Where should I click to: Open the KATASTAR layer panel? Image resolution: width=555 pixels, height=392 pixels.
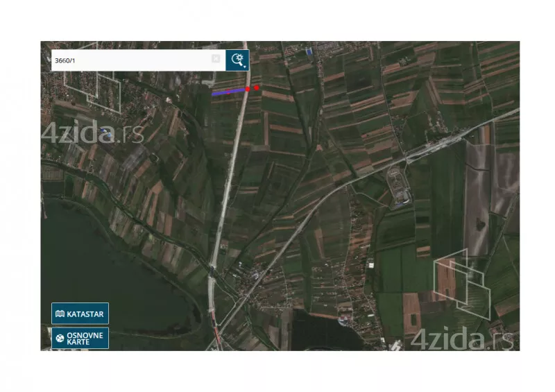[x=80, y=314]
